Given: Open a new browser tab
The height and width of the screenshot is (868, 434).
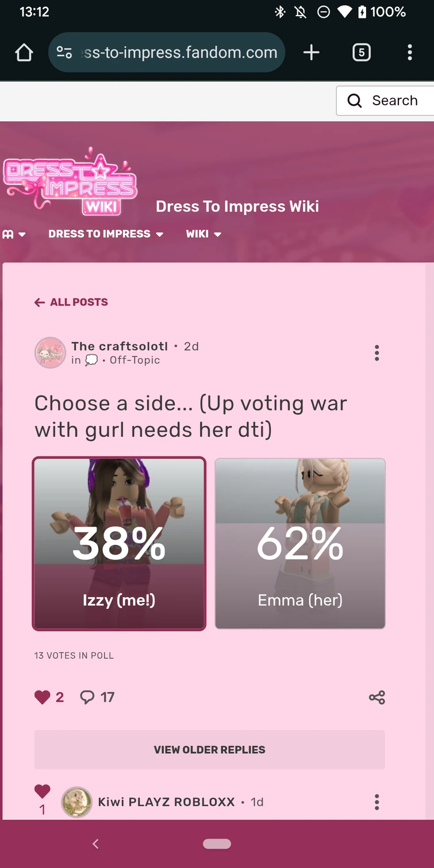Looking at the screenshot, I should [311, 52].
